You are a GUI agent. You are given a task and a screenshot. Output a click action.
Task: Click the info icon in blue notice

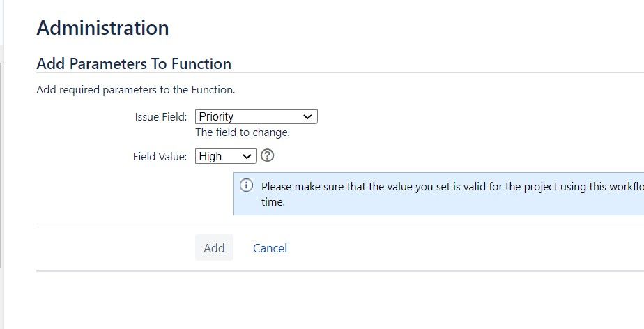(x=246, y=185)
